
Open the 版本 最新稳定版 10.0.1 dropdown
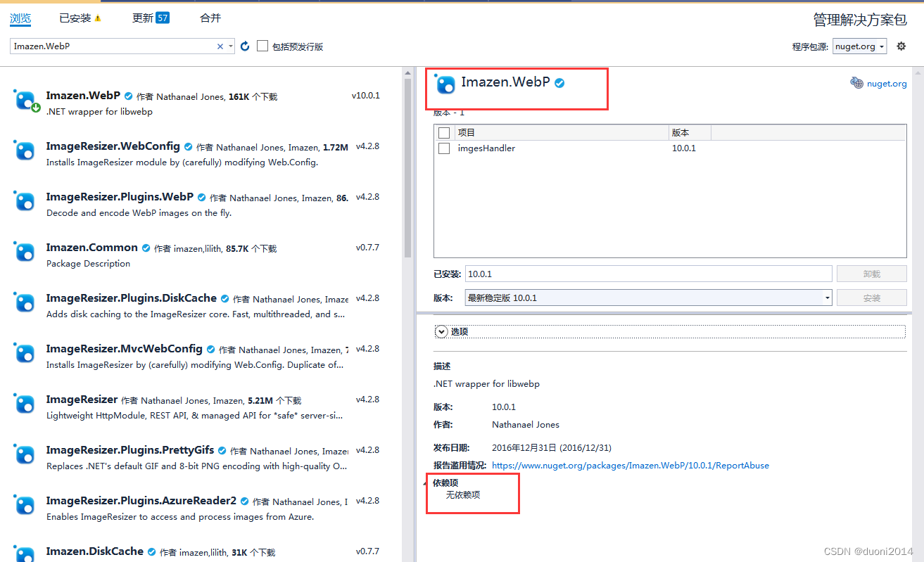649,298
